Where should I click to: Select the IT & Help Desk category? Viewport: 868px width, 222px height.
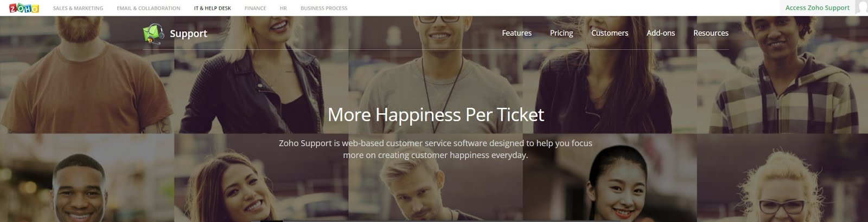tap(213, 8)
